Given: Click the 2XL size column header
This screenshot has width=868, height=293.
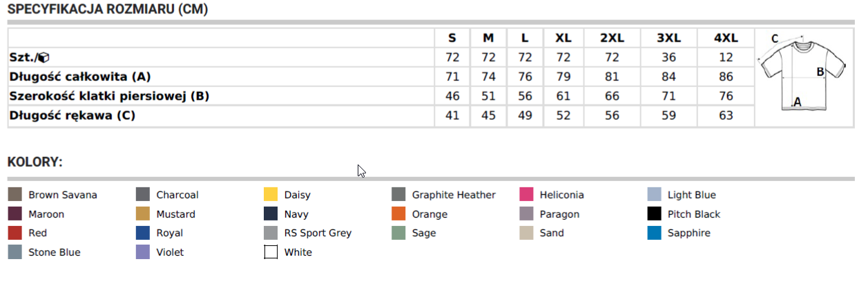Looking at the screenshot, I should click(x=612, y=38).
